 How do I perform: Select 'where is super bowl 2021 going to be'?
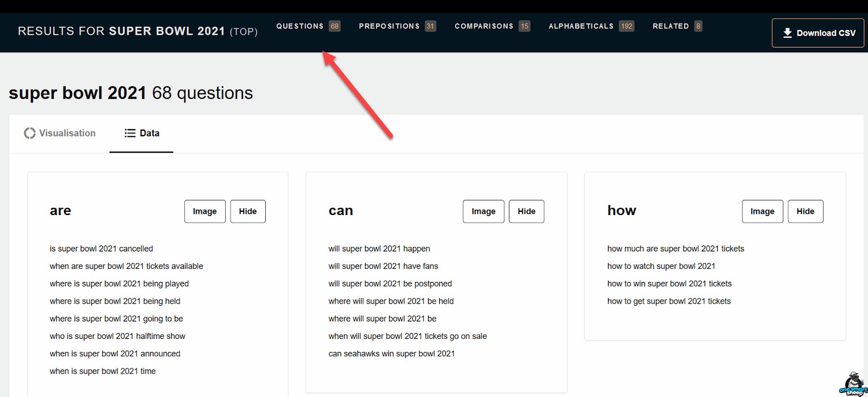(117, 319)
